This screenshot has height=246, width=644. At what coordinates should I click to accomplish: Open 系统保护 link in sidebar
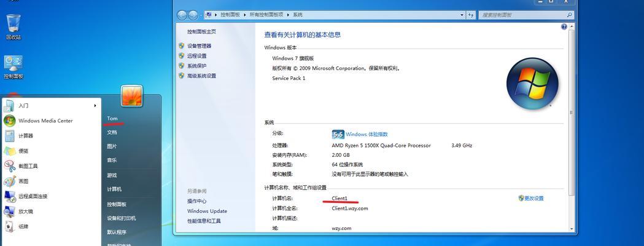(196, 66)
